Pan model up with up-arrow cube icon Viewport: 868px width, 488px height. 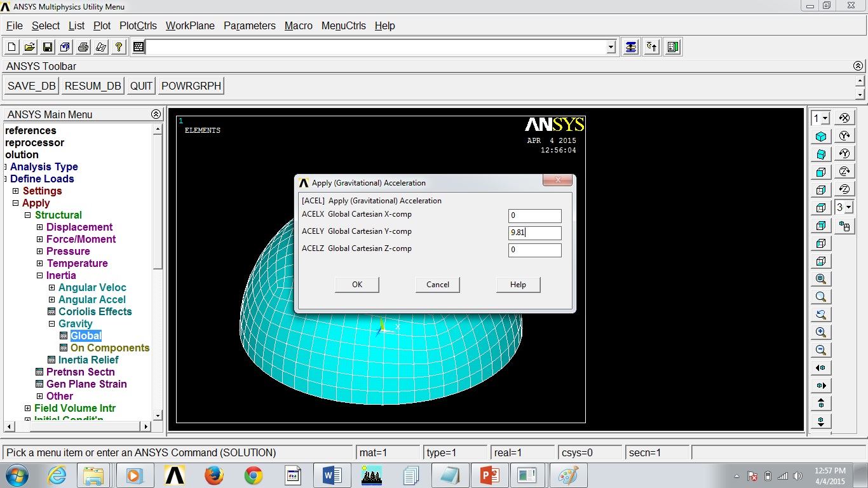click(x=821, y=403)
